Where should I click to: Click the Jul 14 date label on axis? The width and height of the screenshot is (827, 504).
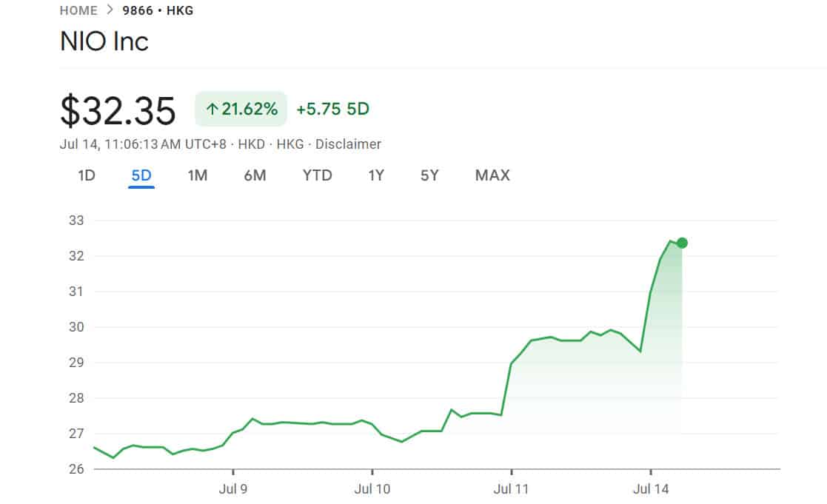click(x=652, y=489)
